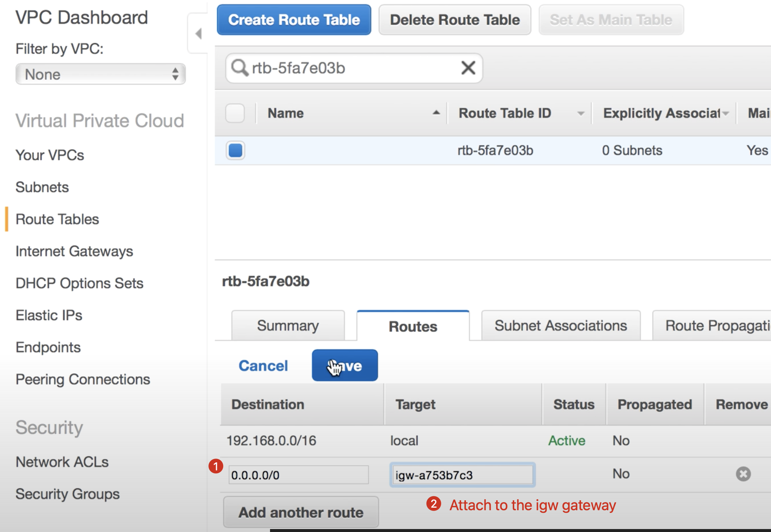Click the search magnifier icon
771x532 pixels.
(x=239, y=68)
